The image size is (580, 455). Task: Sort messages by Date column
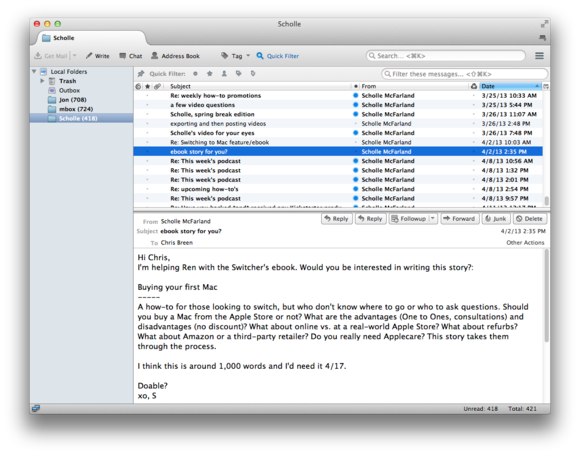coord(510,86)
